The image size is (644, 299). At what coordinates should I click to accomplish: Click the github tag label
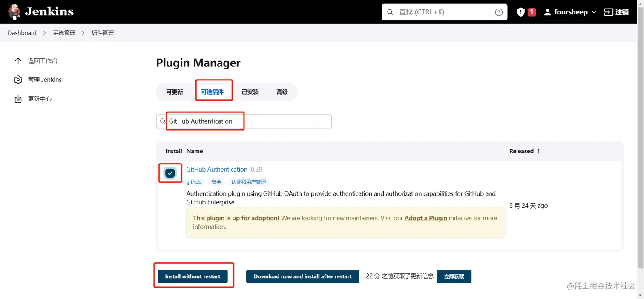(x=194, y=182)
